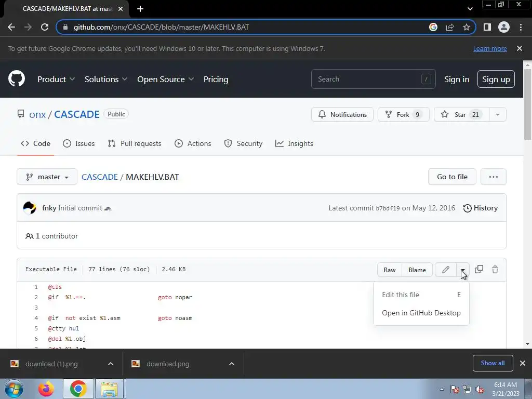Star the CASCADE repository
Viewport: 532px width, 399px height.
(x=461, y=115)
